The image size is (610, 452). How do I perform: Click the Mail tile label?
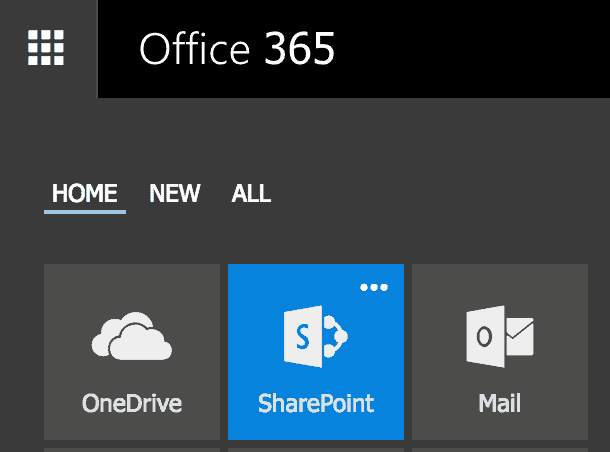(x=500, y=403)
